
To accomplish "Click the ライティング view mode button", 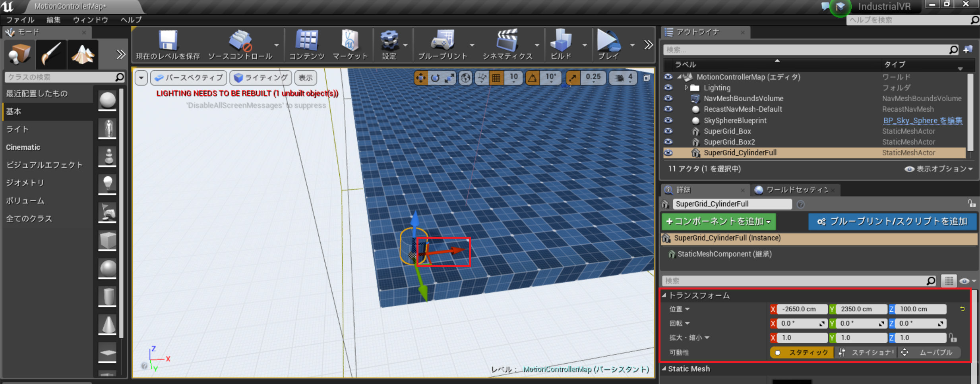I will pos(261,78).
